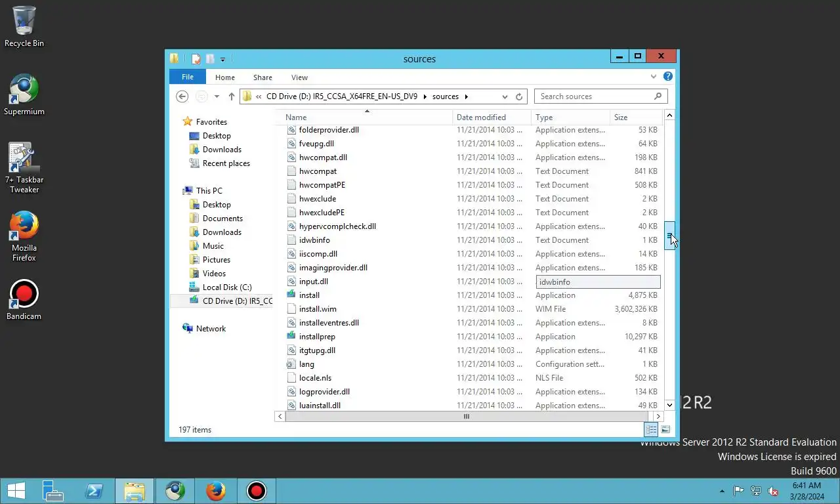840x504 pixels.
Task: Switch to Details view layout button
Action: [x=651, y=430]
